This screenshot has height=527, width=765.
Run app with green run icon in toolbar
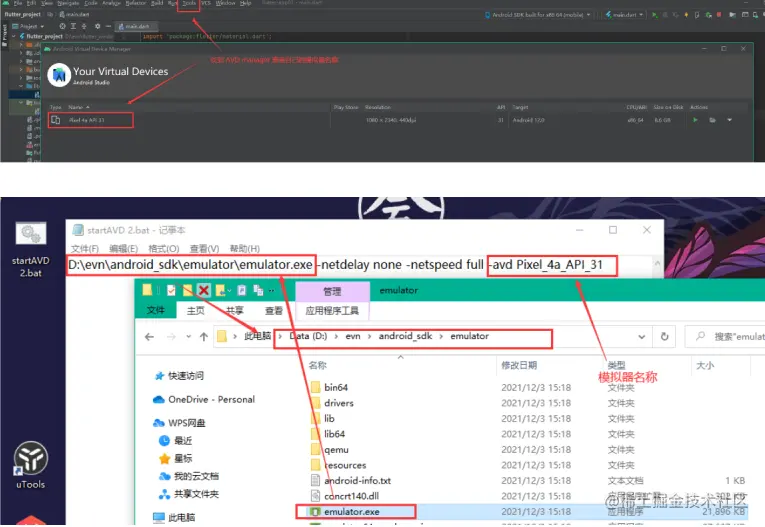[655, 15]
